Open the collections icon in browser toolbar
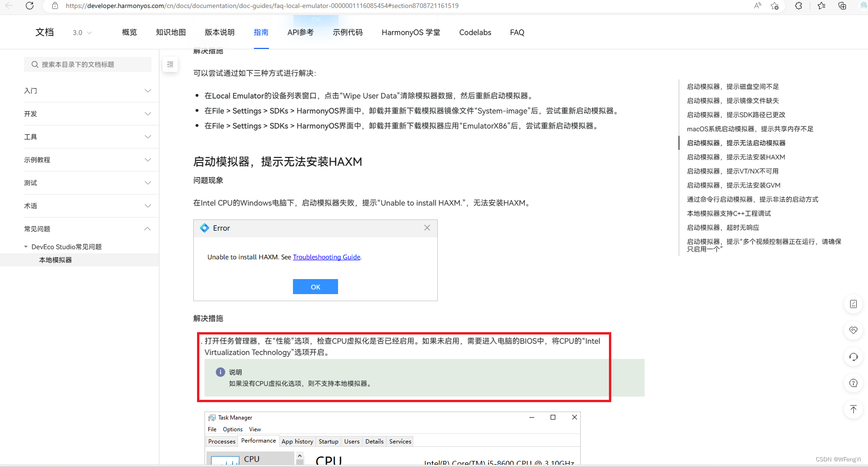 tap(842, 6)
